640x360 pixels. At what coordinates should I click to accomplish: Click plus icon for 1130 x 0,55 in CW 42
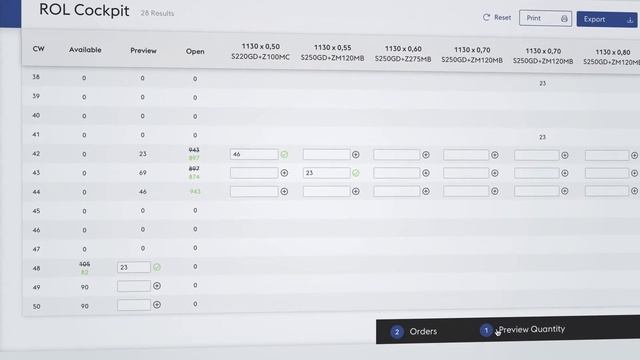[356, 155]
